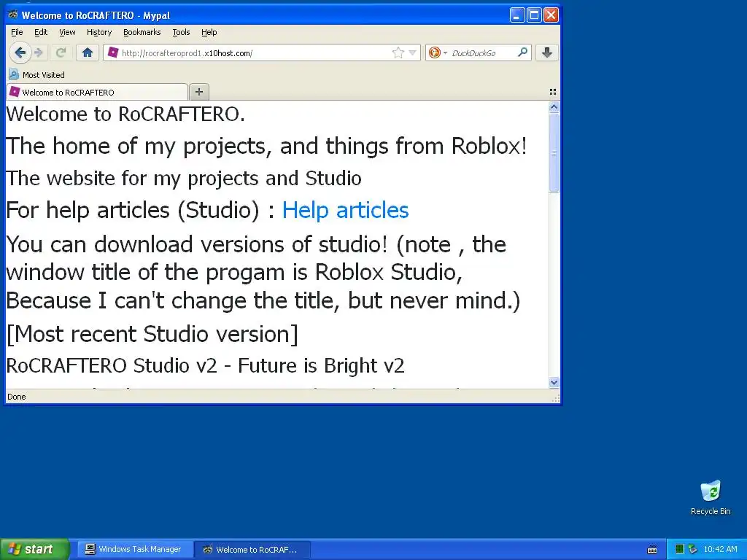Bookmark this page with the star icon
The image size is (747, 560).
pyautogui.click(x=398, y=52)
